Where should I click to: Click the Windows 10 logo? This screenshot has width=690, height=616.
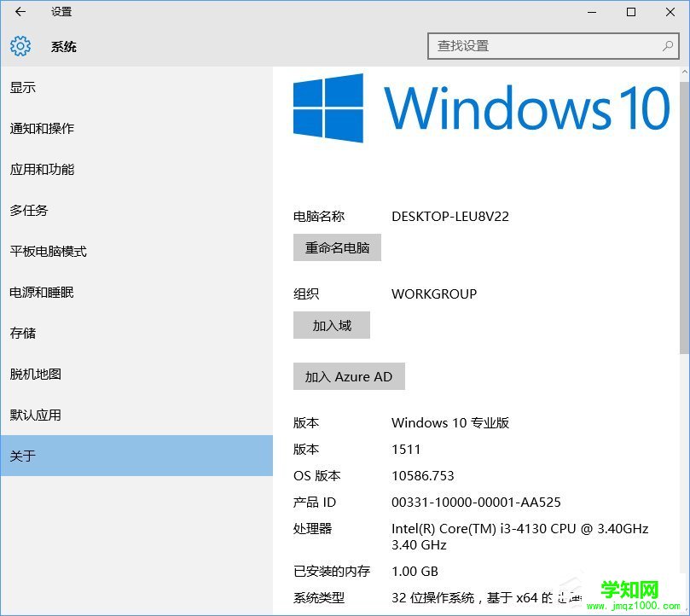point(481,108)
